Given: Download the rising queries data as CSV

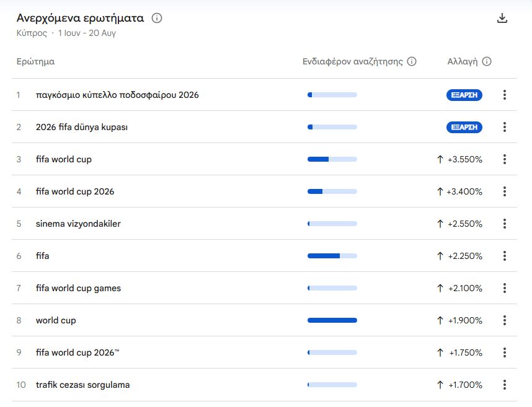Looking at the screenshot, I should [x=502, y=19].
